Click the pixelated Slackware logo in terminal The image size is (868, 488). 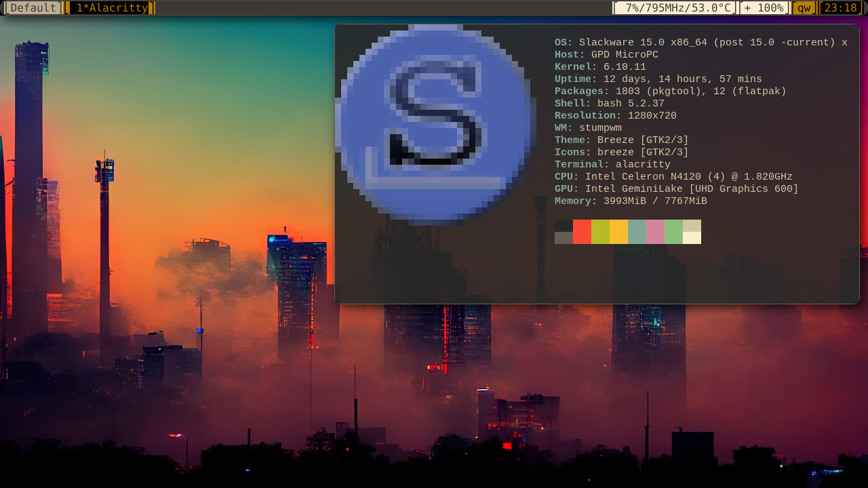point(435,125)
